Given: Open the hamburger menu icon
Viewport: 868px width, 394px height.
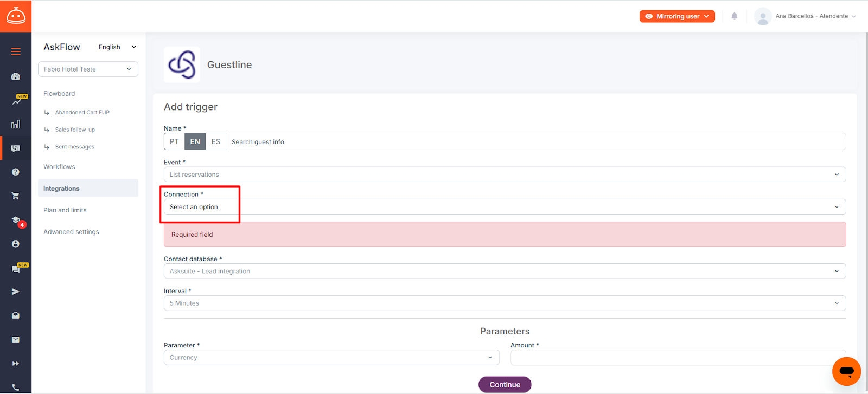Looking at the screenshot, I should [16, 51].
